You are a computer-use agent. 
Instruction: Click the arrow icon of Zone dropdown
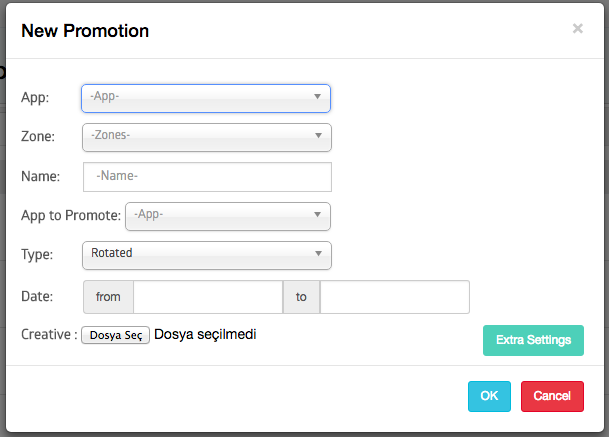pos(318,135)
